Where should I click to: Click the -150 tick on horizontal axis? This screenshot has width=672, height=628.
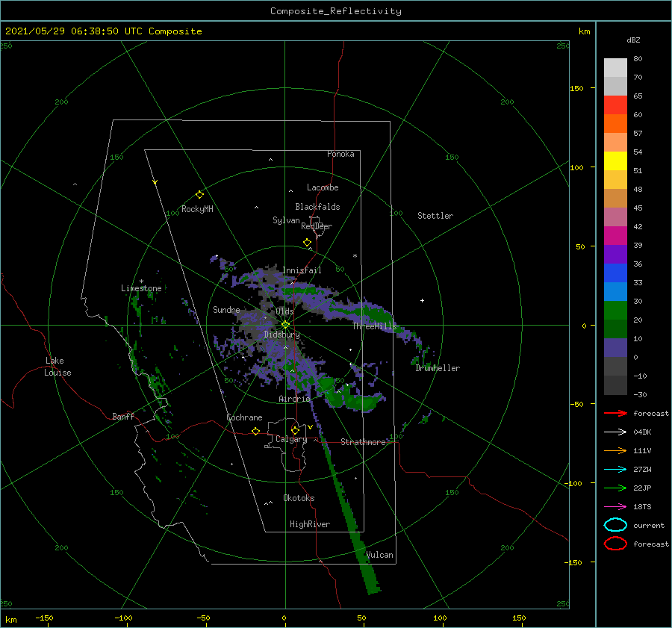tap(44, 618)
